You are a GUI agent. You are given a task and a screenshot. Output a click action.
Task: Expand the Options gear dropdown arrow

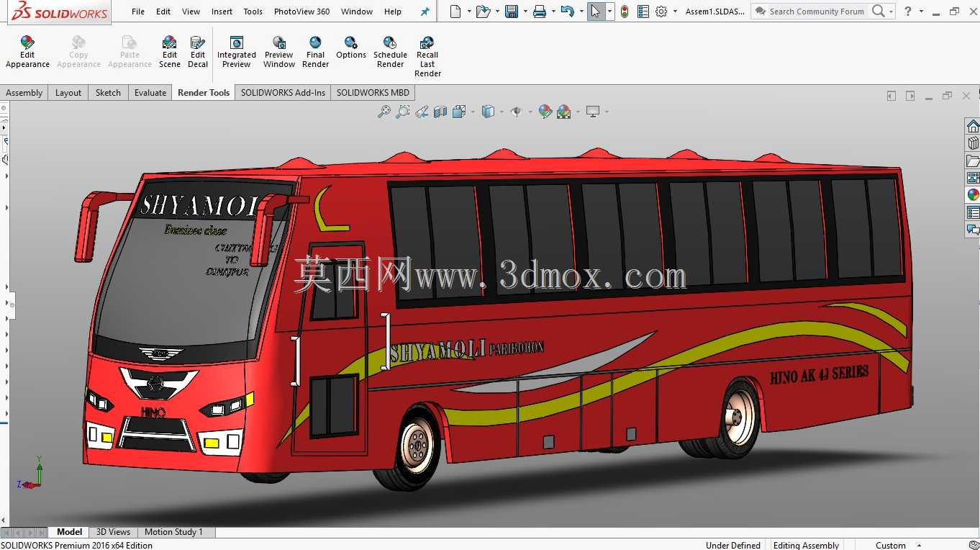tap(675, 12)
